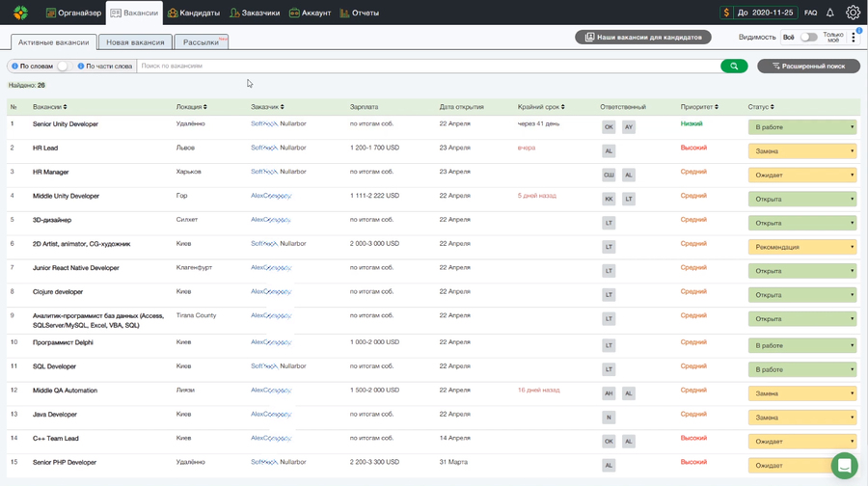Click info icon next to По словам
The image size is (868, 486).
pos(14,66)
